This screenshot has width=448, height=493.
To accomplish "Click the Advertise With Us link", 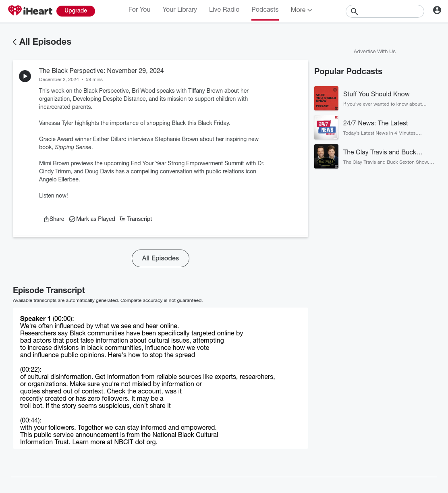I will point(375,52).
